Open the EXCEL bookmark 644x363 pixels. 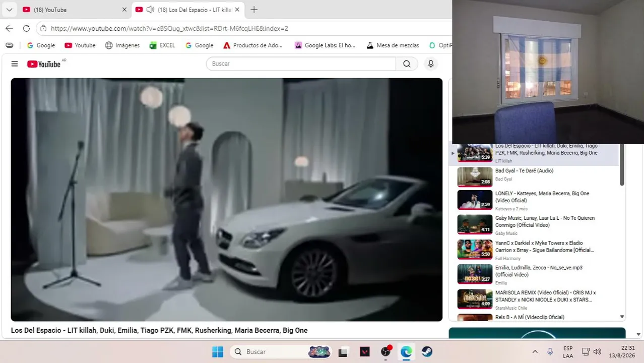click(162, 45)
